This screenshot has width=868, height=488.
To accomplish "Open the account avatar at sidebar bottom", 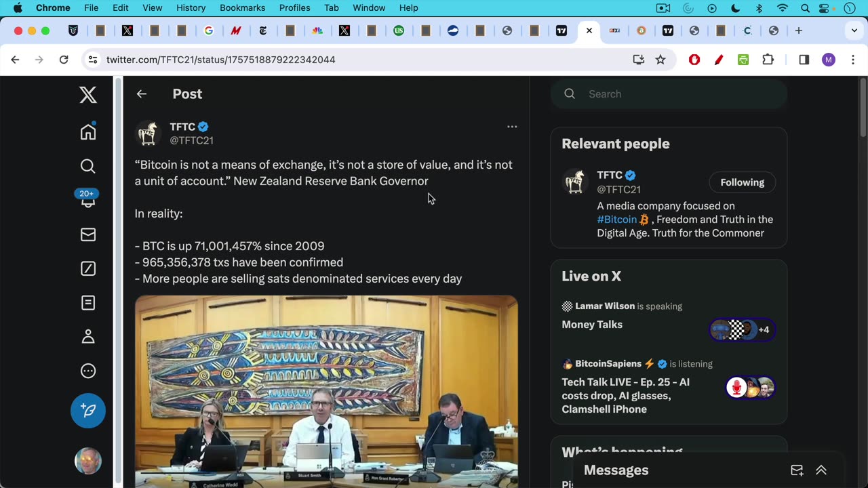I will (x=88, y=461).
